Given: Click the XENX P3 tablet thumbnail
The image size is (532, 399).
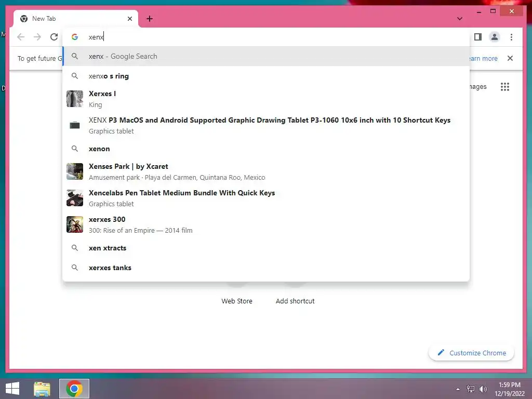Looking at the screenshot, I should (75, 125).
